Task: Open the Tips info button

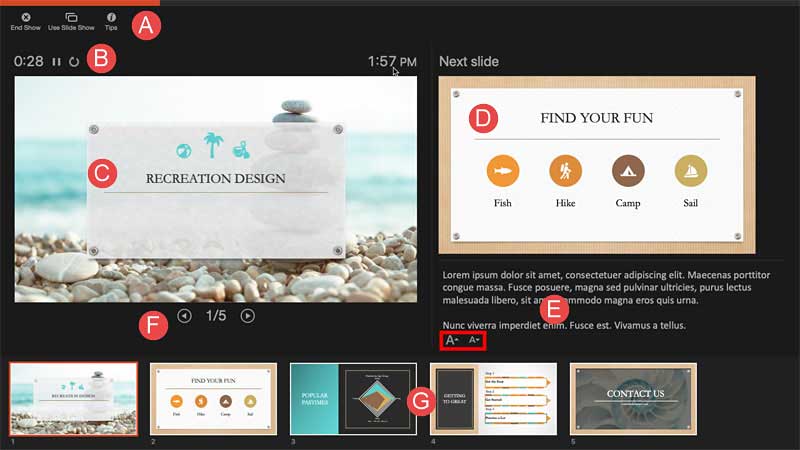Action: (111, 22)
